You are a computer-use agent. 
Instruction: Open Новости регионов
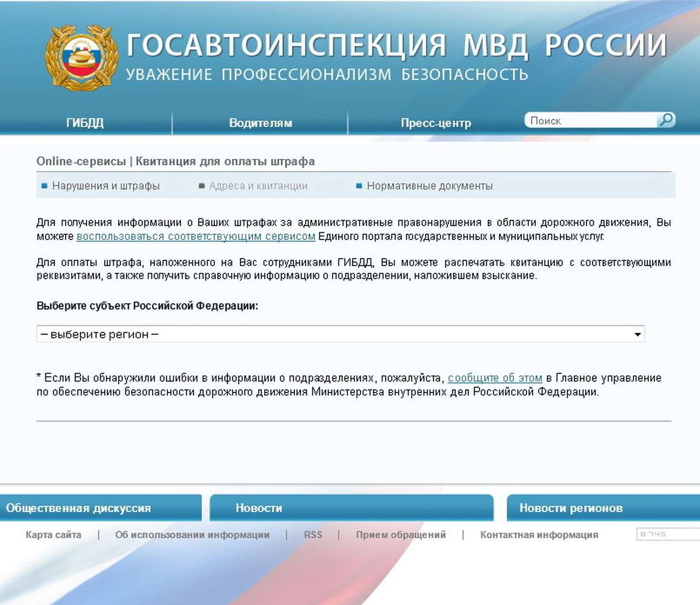click(x=571, y=508)
